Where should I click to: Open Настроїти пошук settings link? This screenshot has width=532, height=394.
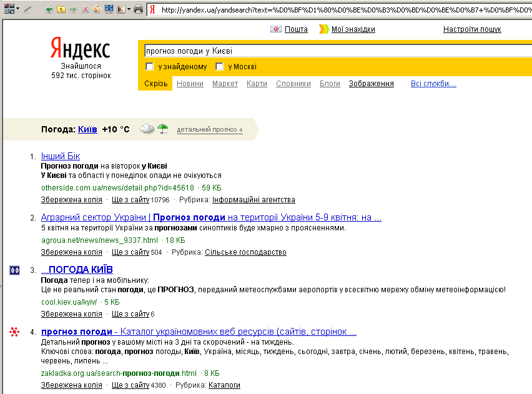[472, 29]
